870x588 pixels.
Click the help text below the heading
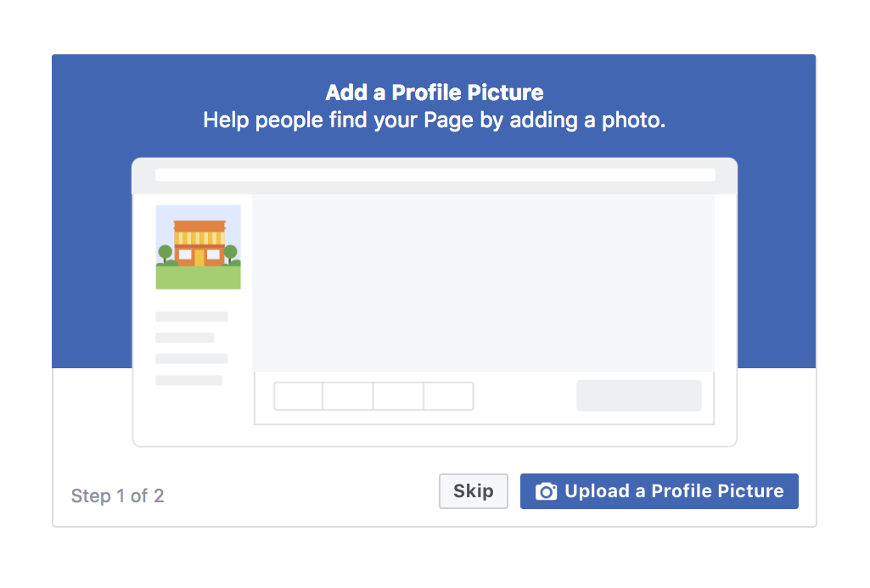click(x=434, y=120)
